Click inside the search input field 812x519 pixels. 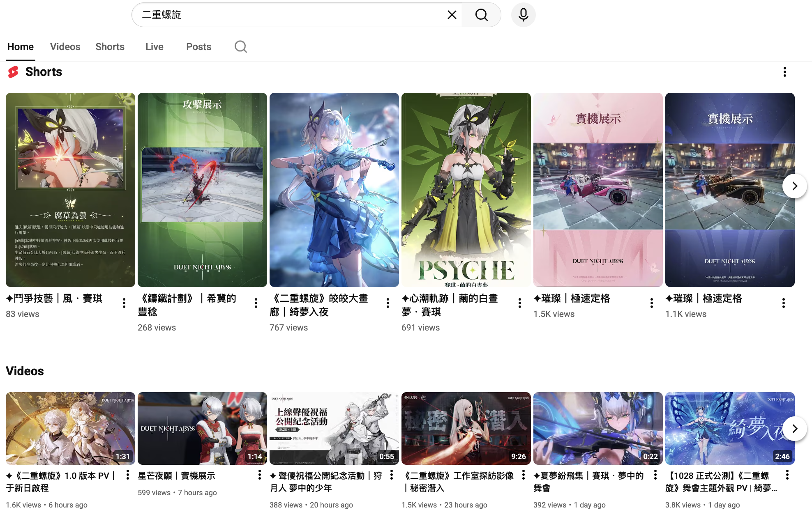pyautogui.click(x=288, y=14)
